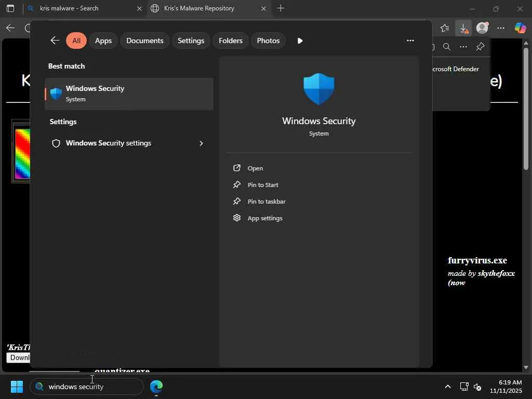The height and width of the screenshot is (399, 532).
Task: Pin the downloads flyout
Action: click(x=480, y=47)
